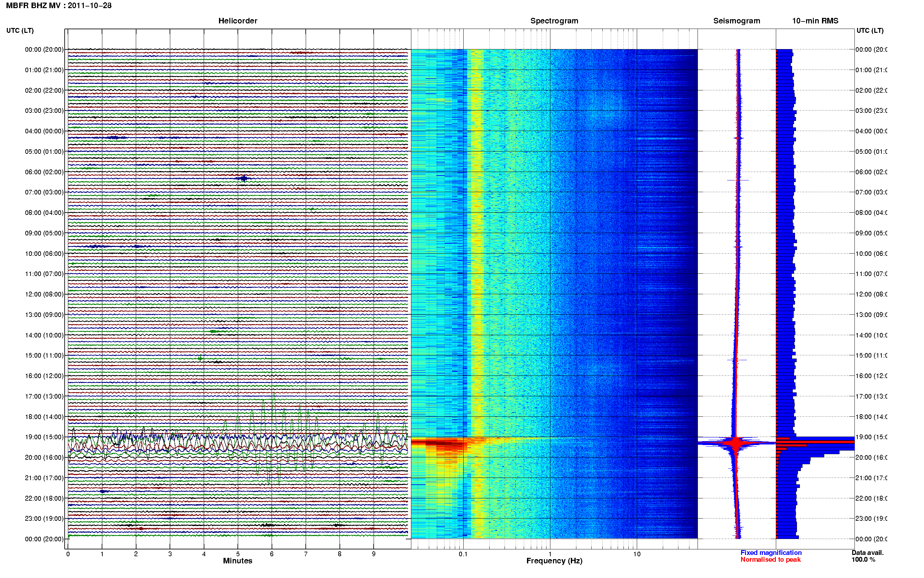This screenshot has height=578, width=924.
Task: Click the '1' frequency tick label under spectrogram
Action: click(x=550, y=554)
